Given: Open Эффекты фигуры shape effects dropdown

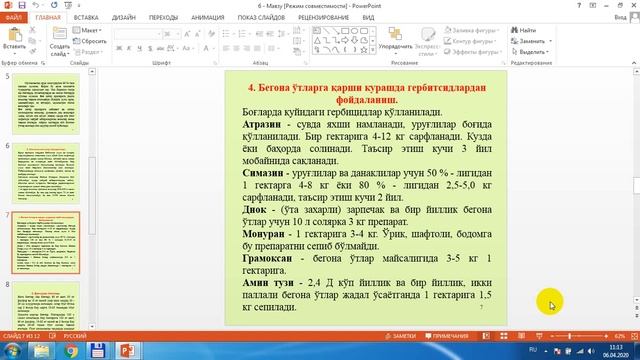Looking at the screenshot, I should [x=473, y=52].
